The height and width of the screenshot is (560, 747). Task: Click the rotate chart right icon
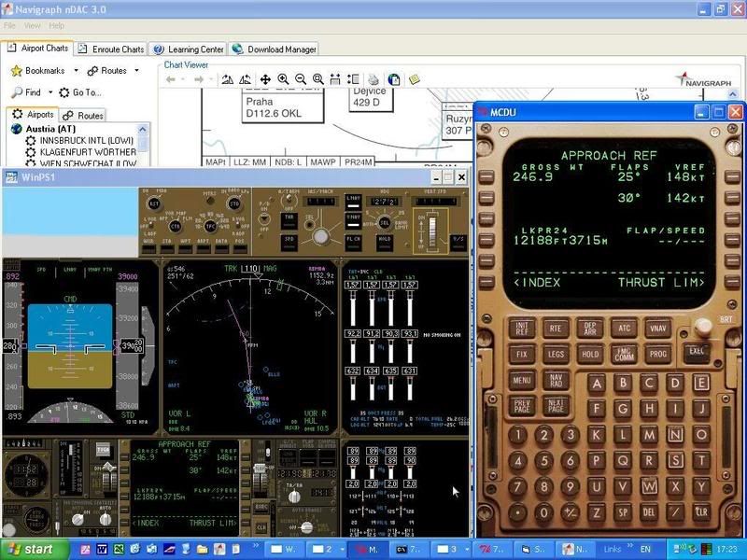[245, 79]
